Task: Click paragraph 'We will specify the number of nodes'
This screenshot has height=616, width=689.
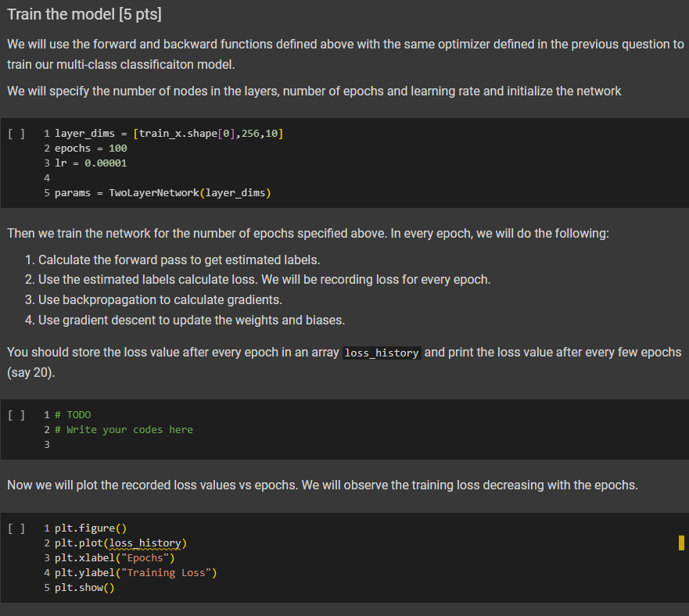Action: (314, 91)
